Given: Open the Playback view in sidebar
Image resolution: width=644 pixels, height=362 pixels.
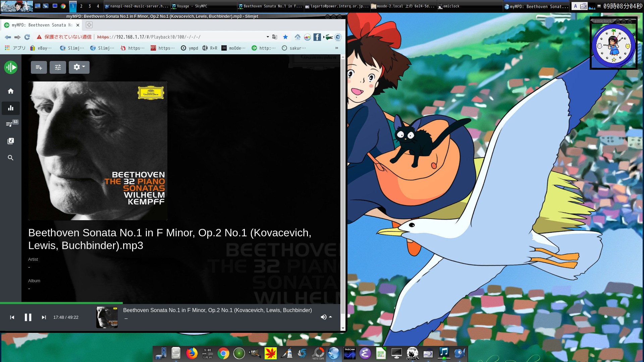Looking at the screenshot, I should click(11, 108).
